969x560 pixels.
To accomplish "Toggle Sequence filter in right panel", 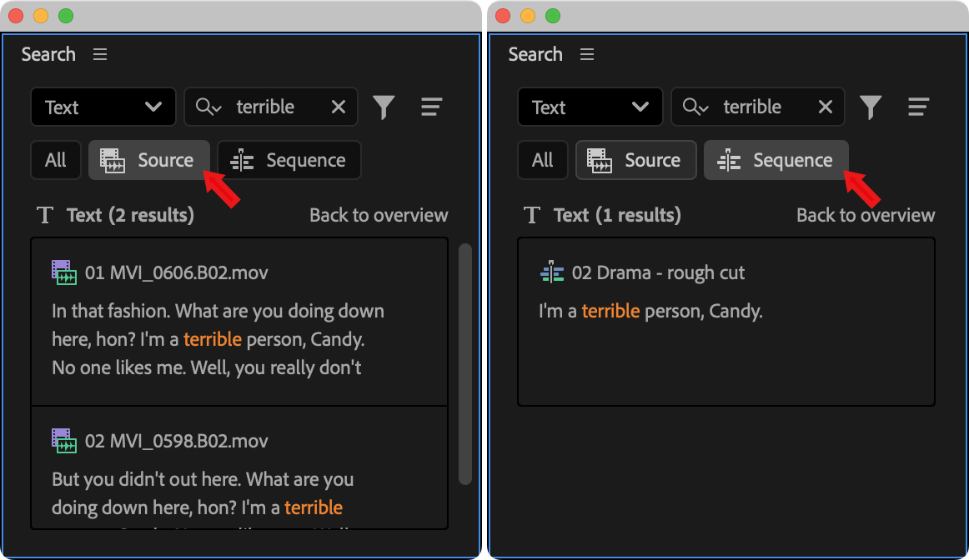I will [776, 160].
